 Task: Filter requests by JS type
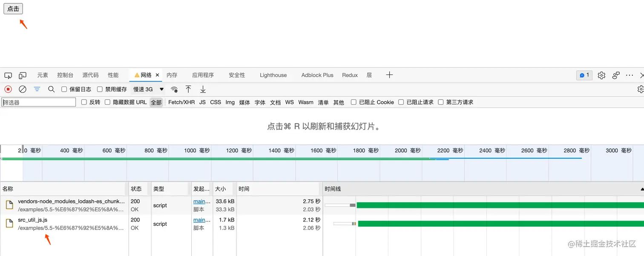pyautogui.click(x=202, y=102)
